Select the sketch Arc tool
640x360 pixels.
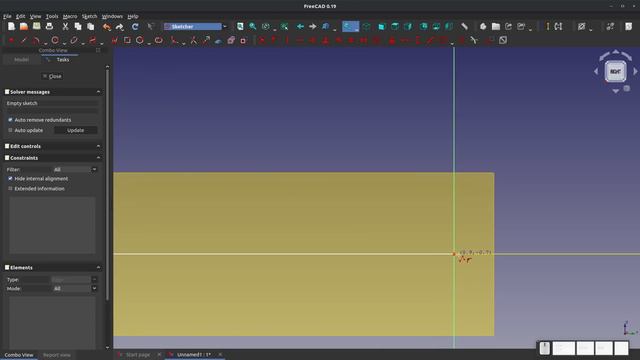click(36, 40)
